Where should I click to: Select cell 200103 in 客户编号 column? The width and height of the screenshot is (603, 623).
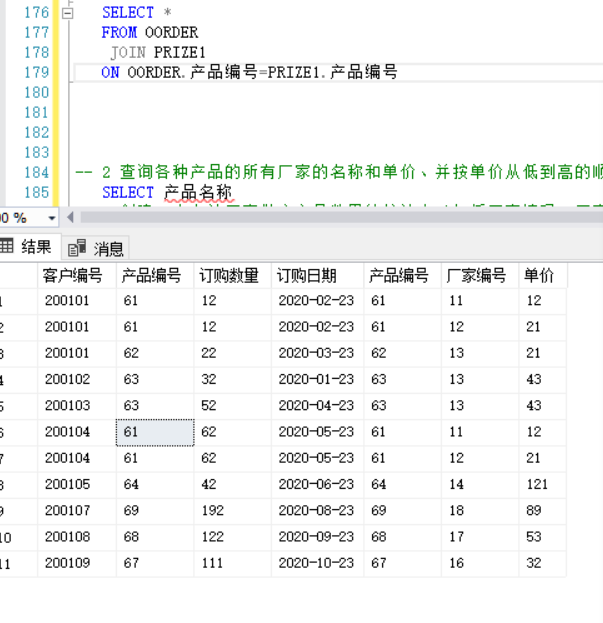click(x=77, y=406)
